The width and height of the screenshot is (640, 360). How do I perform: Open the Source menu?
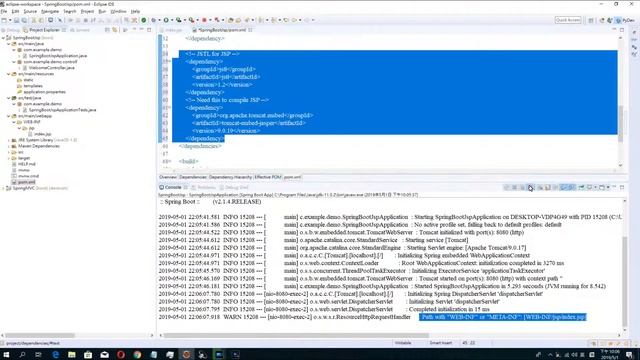click(x=30, y=11)
